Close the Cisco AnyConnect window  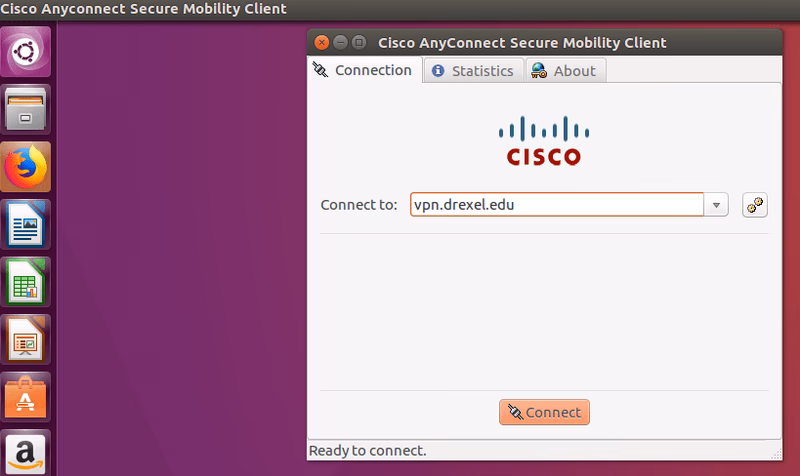click(x=321, y=42)
